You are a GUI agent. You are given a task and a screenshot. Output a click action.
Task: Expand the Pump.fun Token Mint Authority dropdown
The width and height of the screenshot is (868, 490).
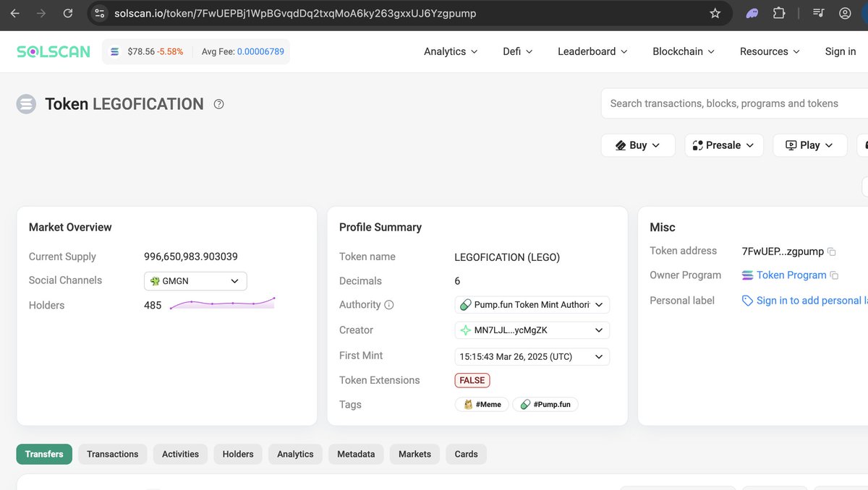point(532,305)
